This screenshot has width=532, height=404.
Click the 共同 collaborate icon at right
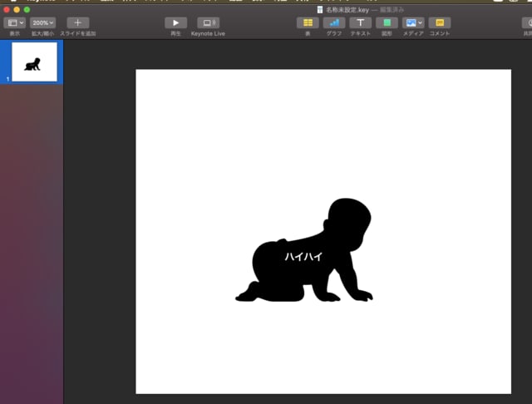(x=526, y=22)
